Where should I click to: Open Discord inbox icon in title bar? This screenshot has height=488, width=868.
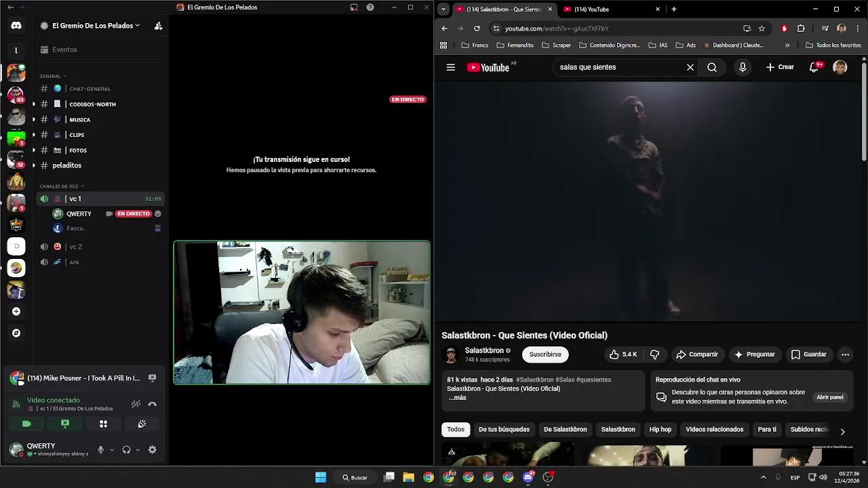354,7
